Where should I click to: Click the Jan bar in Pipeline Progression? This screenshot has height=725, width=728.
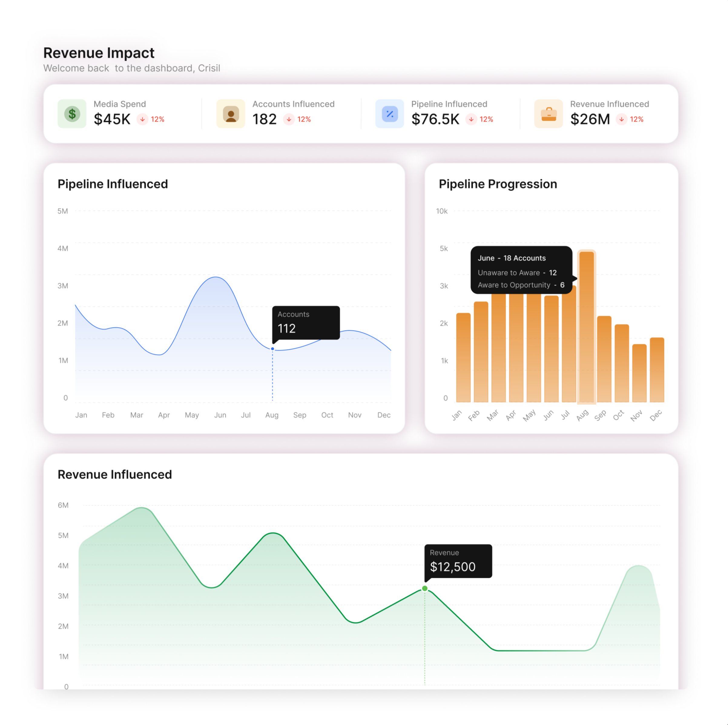pyautogui.click(x=463, y=358)
